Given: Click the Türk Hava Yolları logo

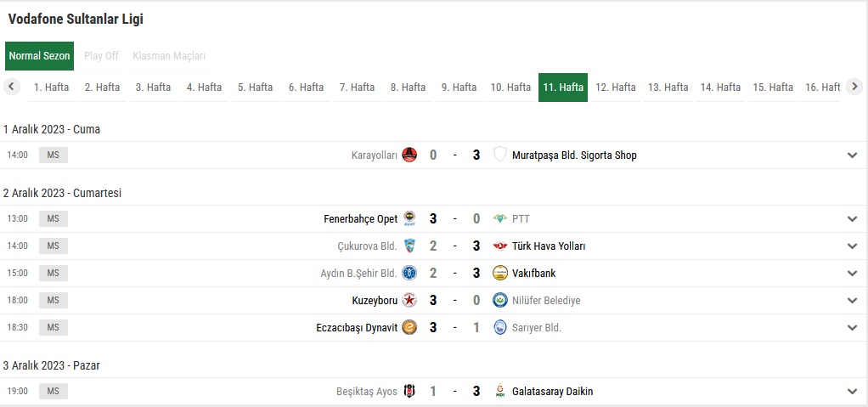Looking at the screenshot, I should pos(500,246).
